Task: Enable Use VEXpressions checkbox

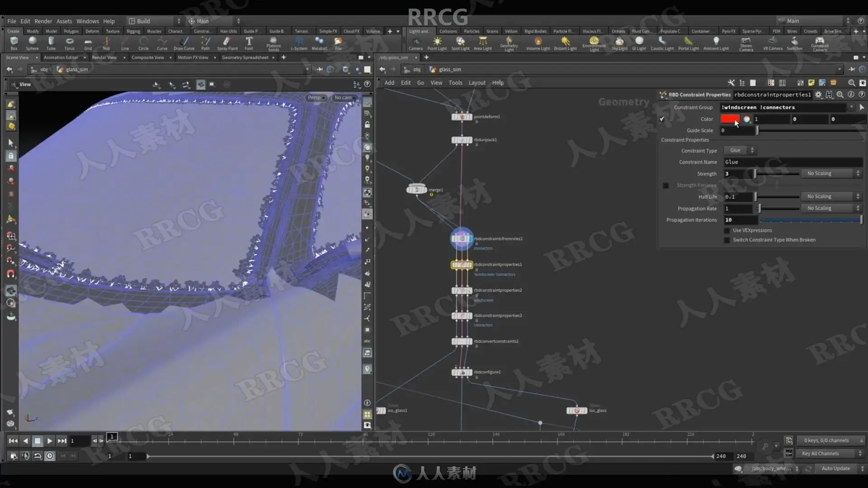Action: [x=727, y=230]
